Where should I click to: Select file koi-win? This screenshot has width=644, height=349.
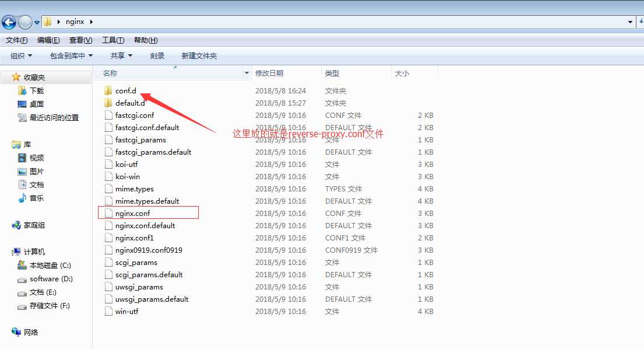coord(127,176)
